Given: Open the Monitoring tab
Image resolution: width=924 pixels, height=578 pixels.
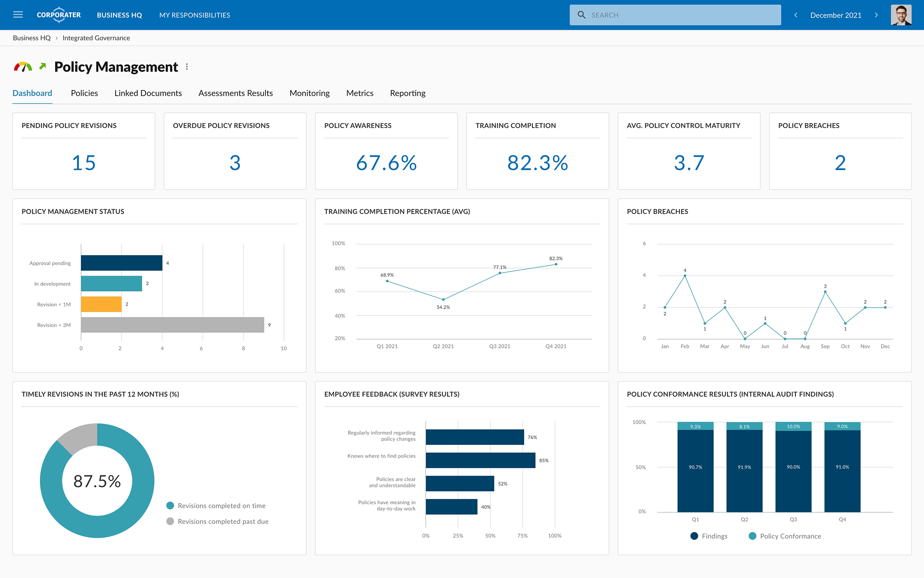Looking at the screenshot, I should pos(309,93).
